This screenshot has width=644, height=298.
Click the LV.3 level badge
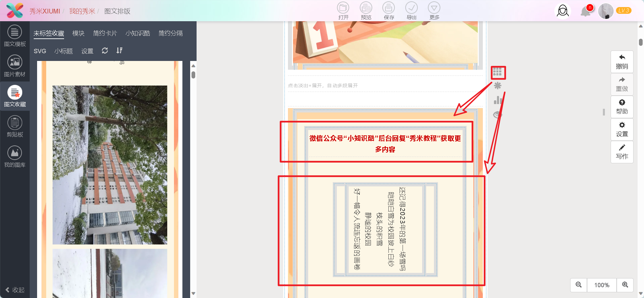pyautogui.click(x=624, y=10)
